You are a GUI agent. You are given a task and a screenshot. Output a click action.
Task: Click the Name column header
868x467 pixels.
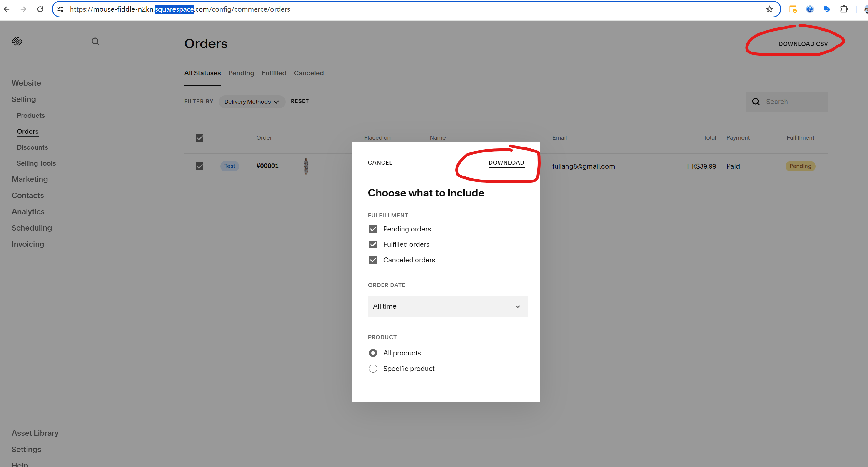[x=437, y=137]
